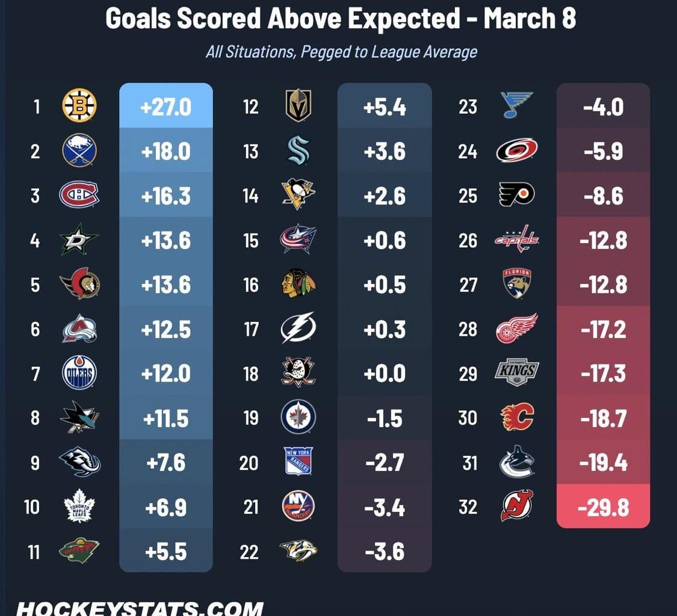The height and width of the screenshot is (616, 677).
Task: Select the St. Louis Blues logo
Action: point(516,106)
